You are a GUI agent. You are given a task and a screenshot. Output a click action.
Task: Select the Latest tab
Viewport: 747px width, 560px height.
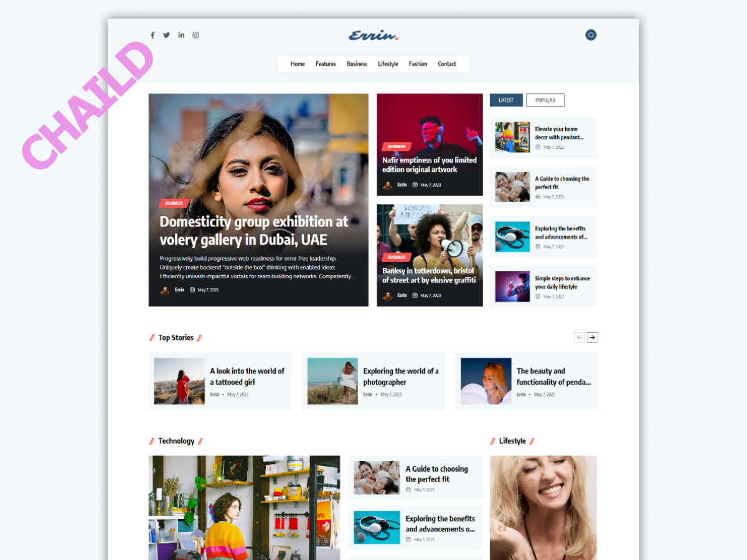click(506, 100)
